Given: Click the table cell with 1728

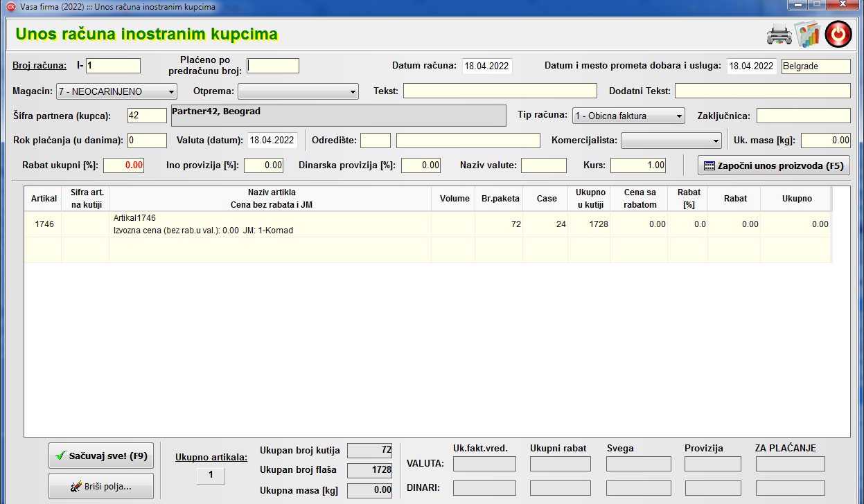Looking at the screenshot, I should click(590, 224).
